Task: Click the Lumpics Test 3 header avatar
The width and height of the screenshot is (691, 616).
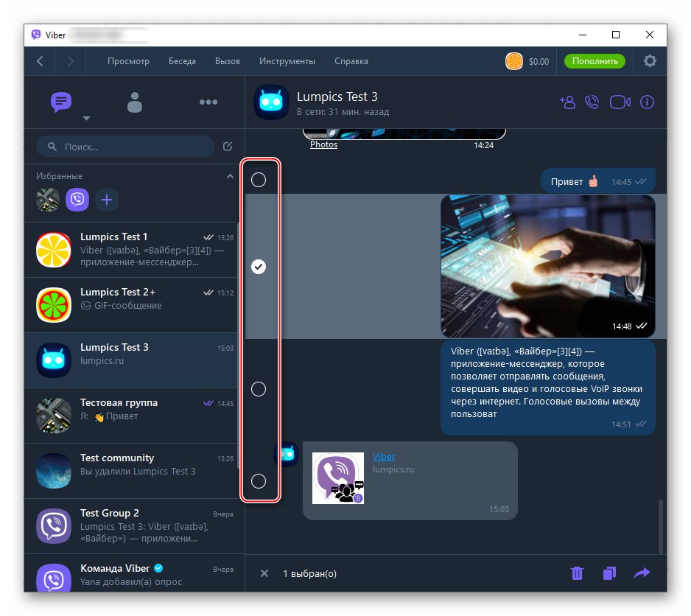Action: pyautogui.click(x=271, y=102)
